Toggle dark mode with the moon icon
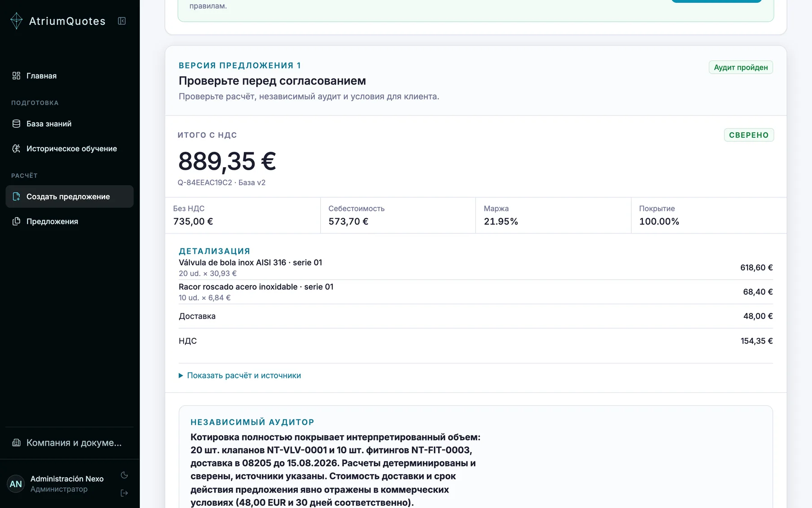This screenshot has height=508, width=812. (x=125, y=475)
